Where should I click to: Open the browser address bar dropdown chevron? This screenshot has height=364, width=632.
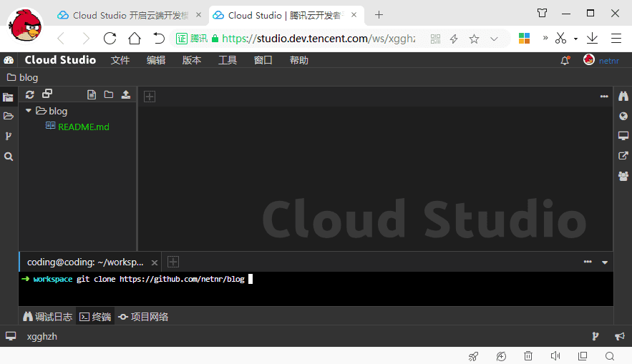point(494,39)
